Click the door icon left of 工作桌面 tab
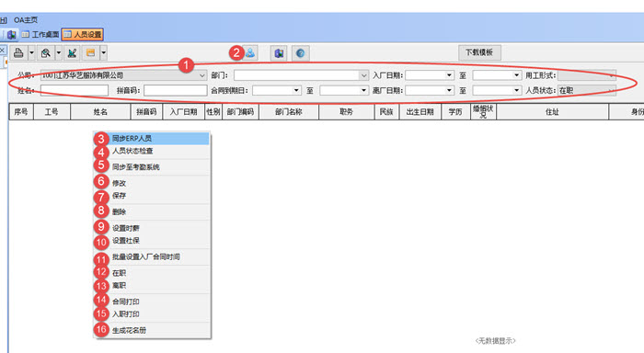 coord(11,35)
